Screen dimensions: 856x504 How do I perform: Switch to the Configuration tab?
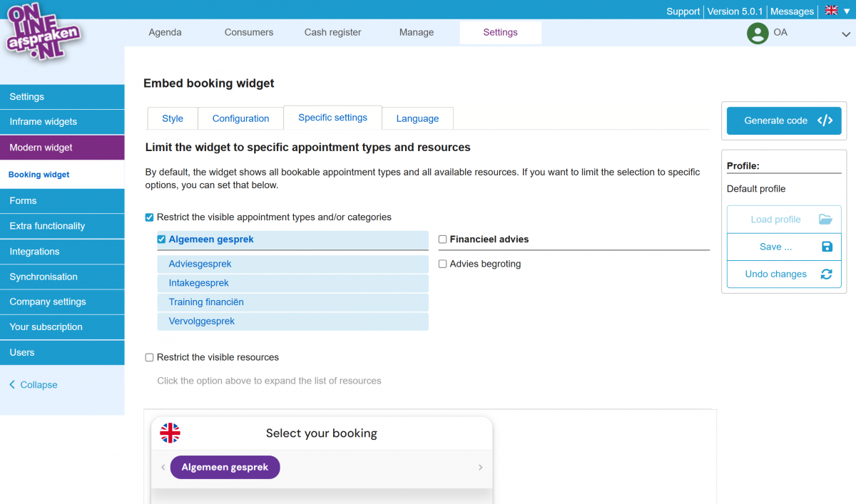240,118
